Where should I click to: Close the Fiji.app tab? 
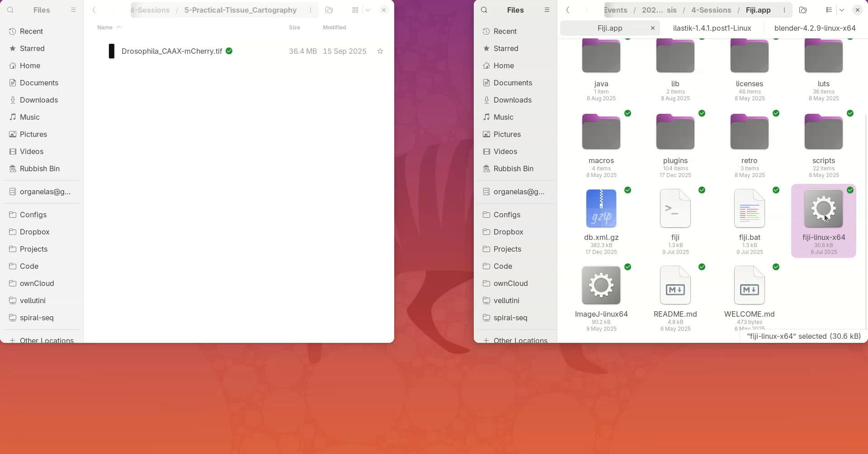[x=652, y=28]
